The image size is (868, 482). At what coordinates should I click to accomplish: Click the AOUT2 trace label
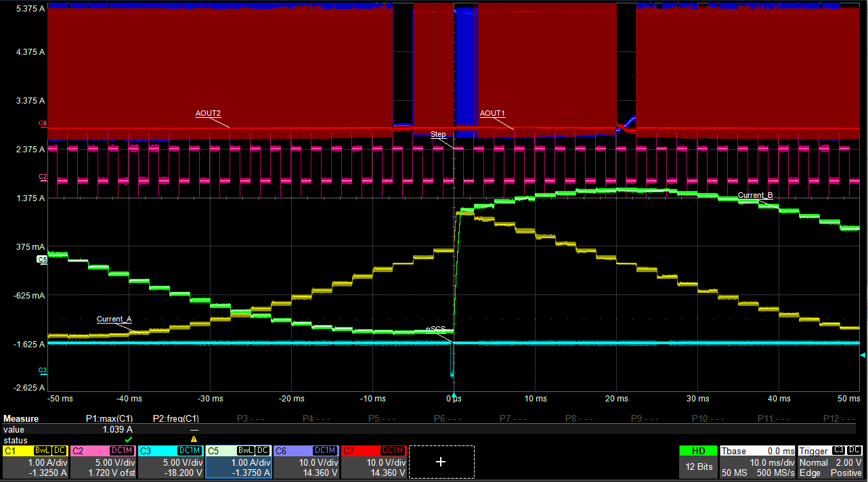(x=209, y=113)
